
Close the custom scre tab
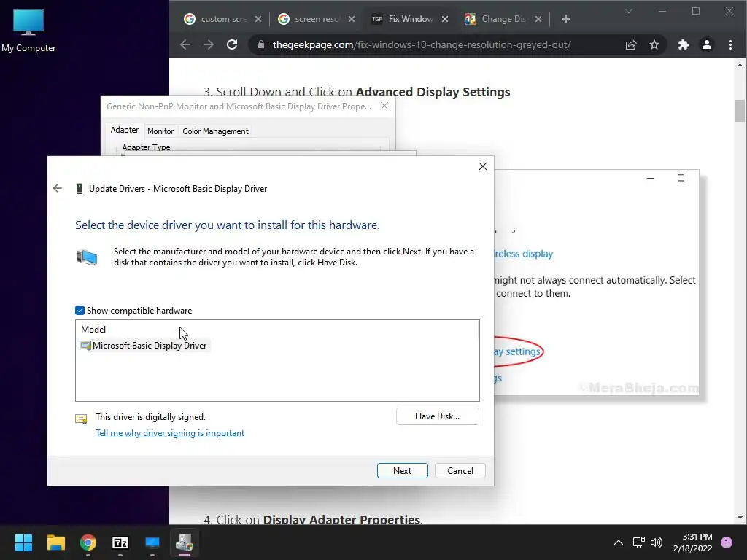258,19
